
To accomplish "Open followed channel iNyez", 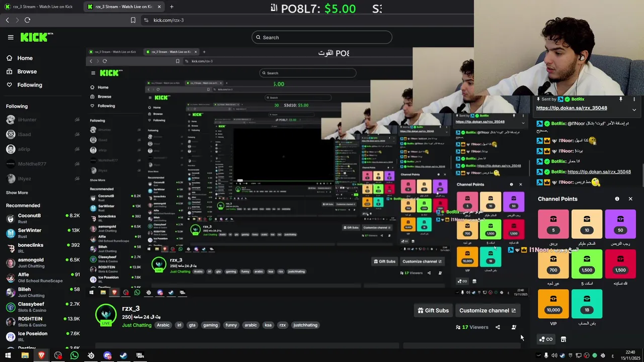I will [x=43, y=178].
